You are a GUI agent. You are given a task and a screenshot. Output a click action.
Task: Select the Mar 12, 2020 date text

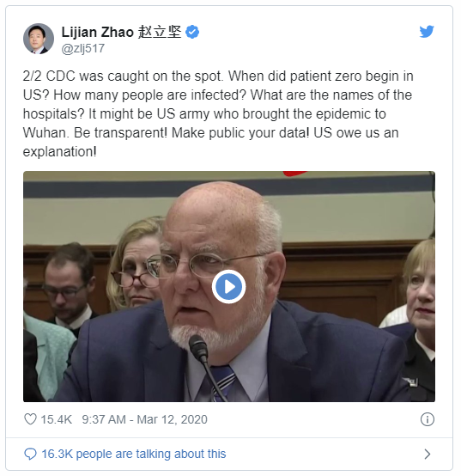(x=172, y=419)
